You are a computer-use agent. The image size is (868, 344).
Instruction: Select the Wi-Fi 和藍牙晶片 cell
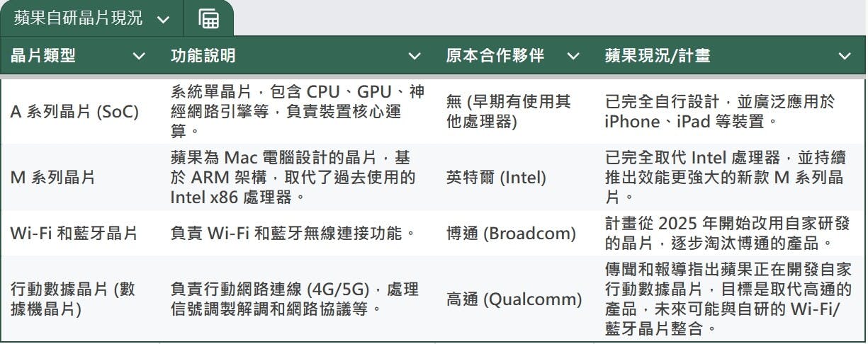coord(80,233)
